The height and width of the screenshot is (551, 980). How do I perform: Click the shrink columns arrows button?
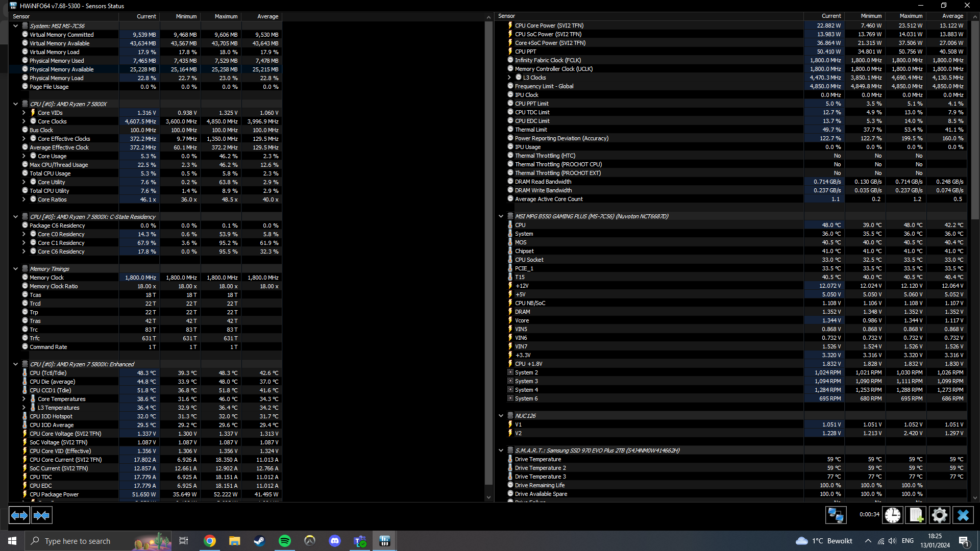click(x=41, y=515)
